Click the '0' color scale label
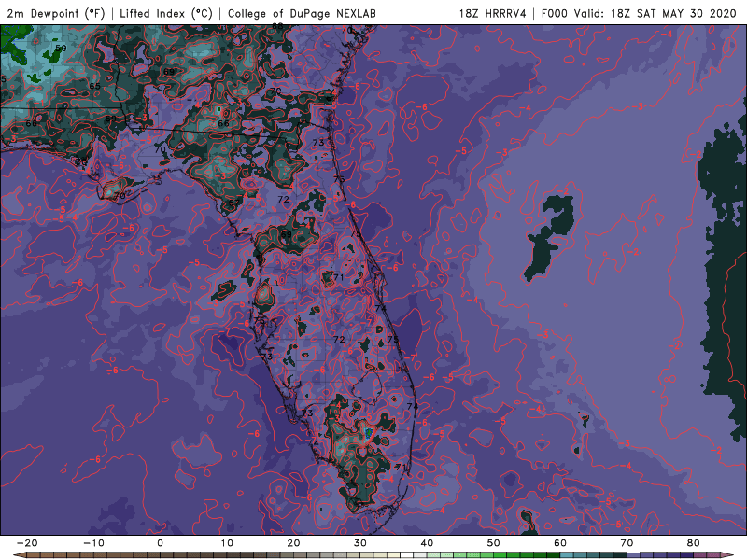 click(160, 543)
